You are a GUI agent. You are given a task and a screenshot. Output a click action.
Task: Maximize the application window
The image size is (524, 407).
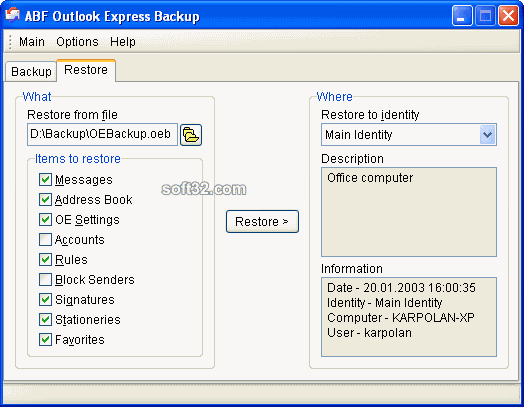[485, 15]
